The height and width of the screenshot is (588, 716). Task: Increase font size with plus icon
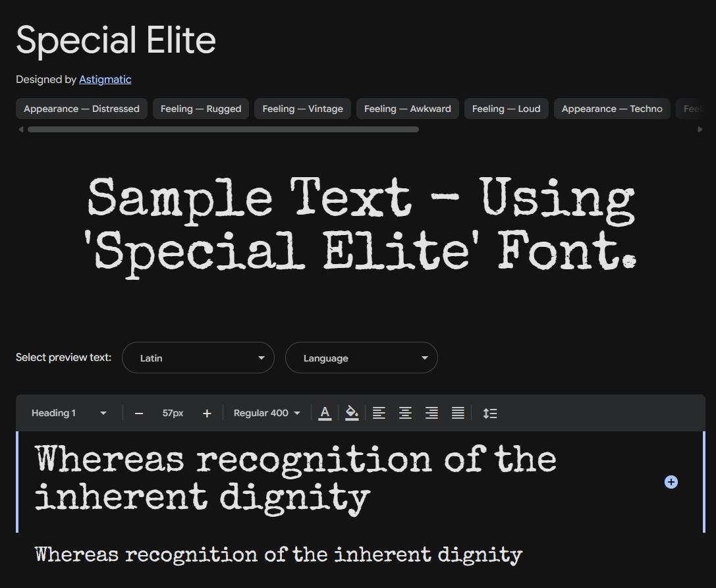coord(207,414)
